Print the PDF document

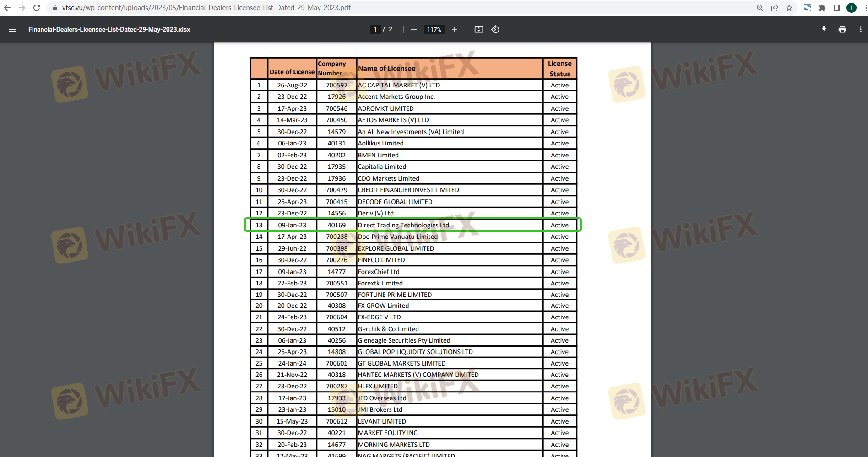[x=842, y=29]
